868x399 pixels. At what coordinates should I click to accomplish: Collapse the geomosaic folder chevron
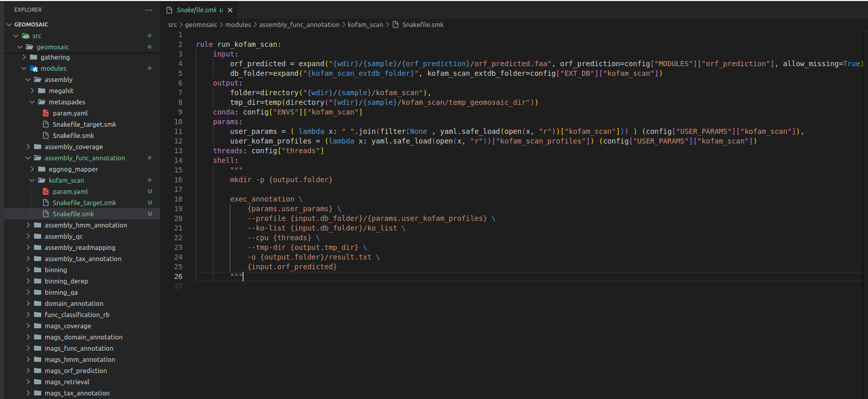[20, 47]
